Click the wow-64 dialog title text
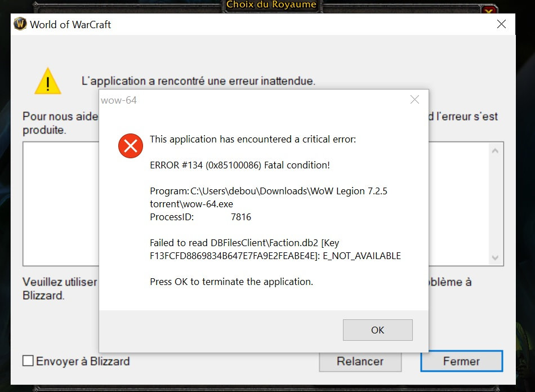Screen dimensions: 535x392 pyautogui.click(x=119, y=100)
